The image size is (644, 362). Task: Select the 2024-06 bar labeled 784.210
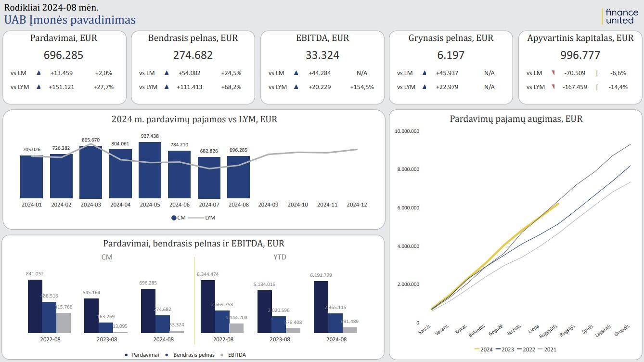click(179, 174)
